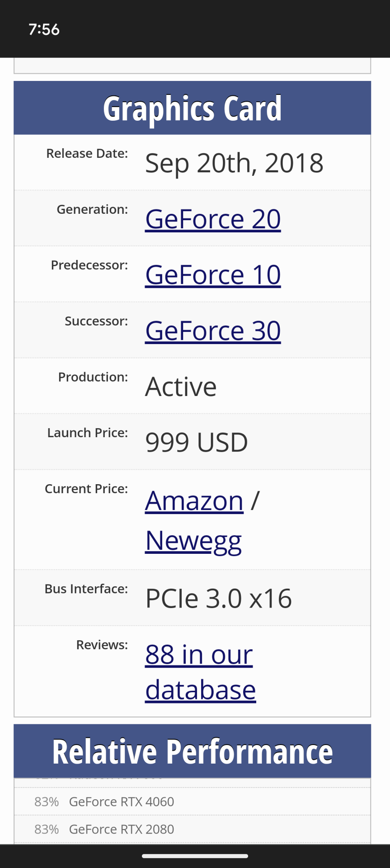Click the PCIe 3.0 x16 bus interface value
Image resolution: width=390 pixels, height=868 pixels.
click(219, 599)
